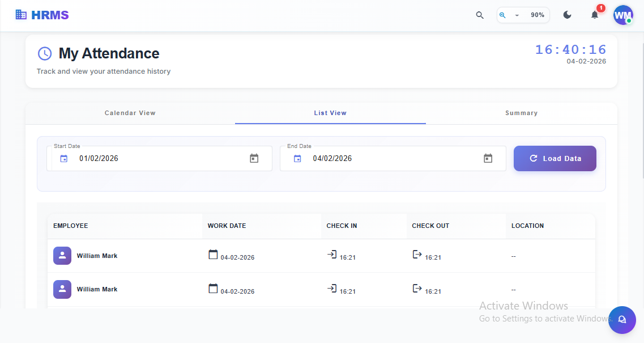Click first row check-out arrow icon
644x343 pixels.
tap(417, 255)
